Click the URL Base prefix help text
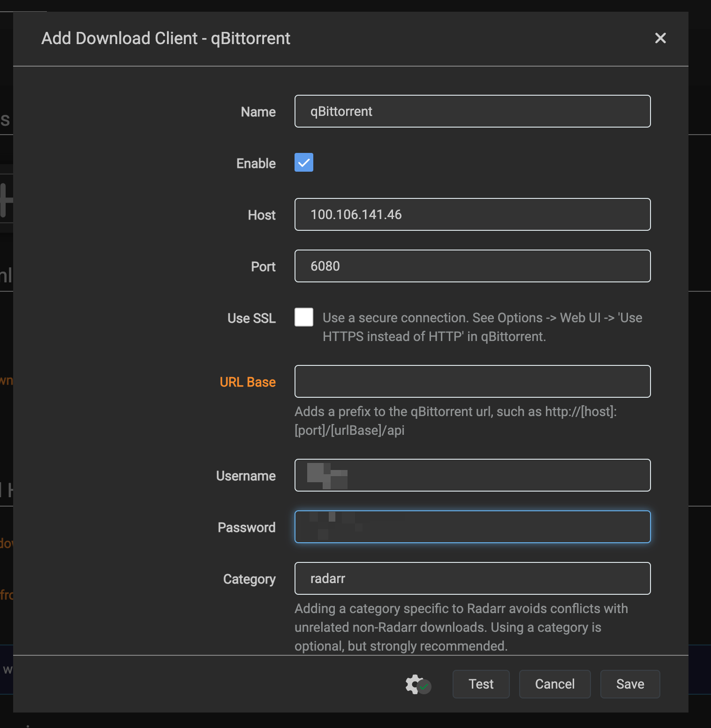Screen dimensions: 711x728 point(455,421)
